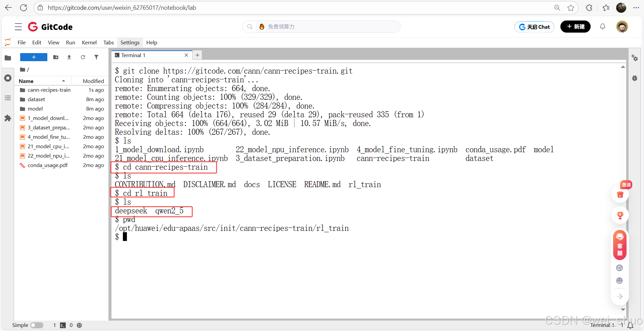Open the Edit menu
644x331 pixels.
click(37, 42)
